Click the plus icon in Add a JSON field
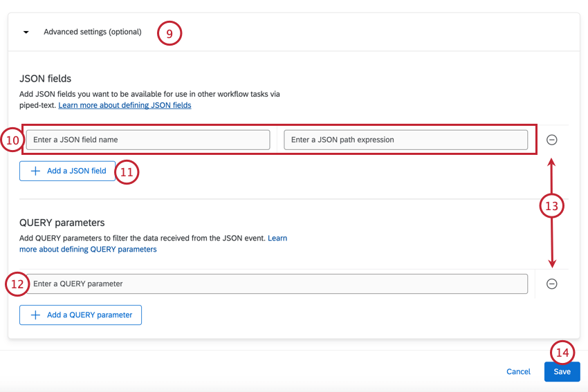The height and width of the screenshot is (392, 588). [35, 171]
